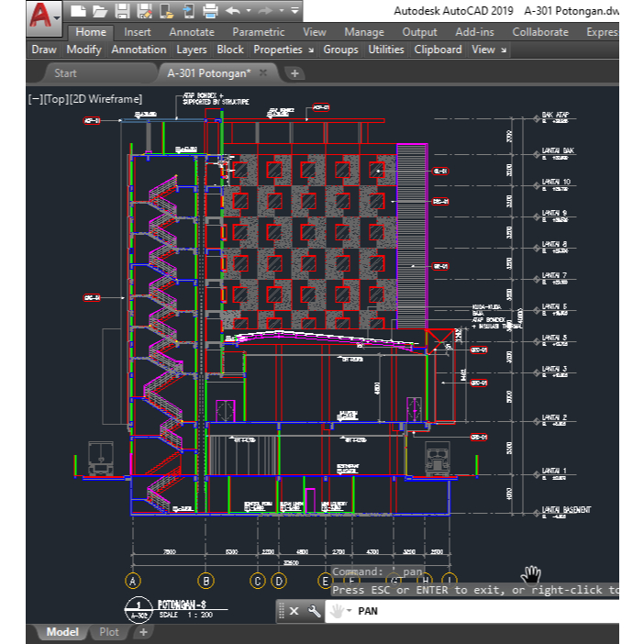Open the AutoCAD application menu button

(x=44, y=17)
